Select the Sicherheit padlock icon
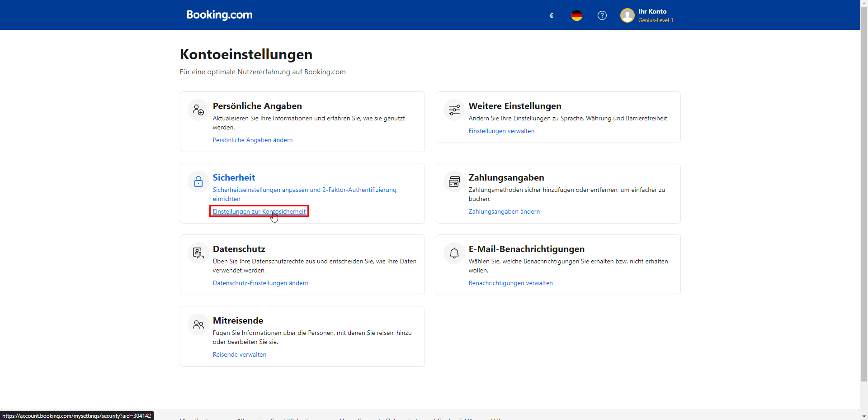868x420 pixels. coord(198,181)
